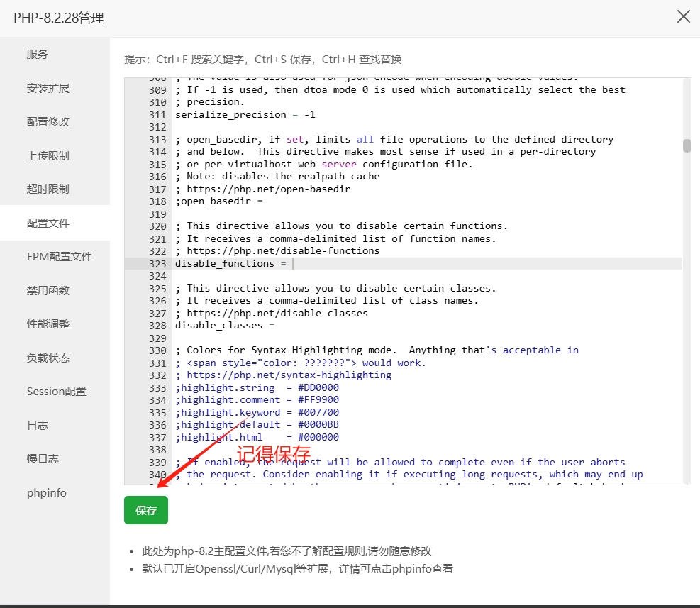Viewport: 700px width, 608px height.
Task: Open Session配置 tab
Action: point(57,392)
